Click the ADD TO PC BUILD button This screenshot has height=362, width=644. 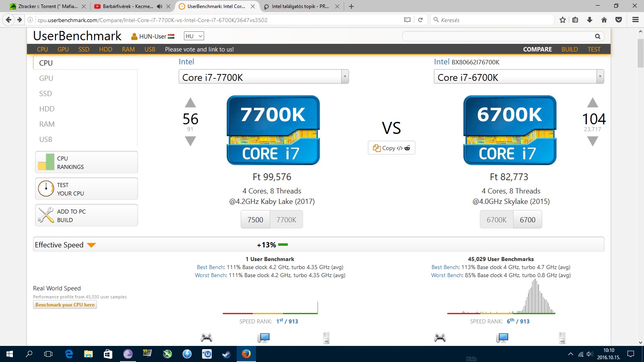click(87, 216)
